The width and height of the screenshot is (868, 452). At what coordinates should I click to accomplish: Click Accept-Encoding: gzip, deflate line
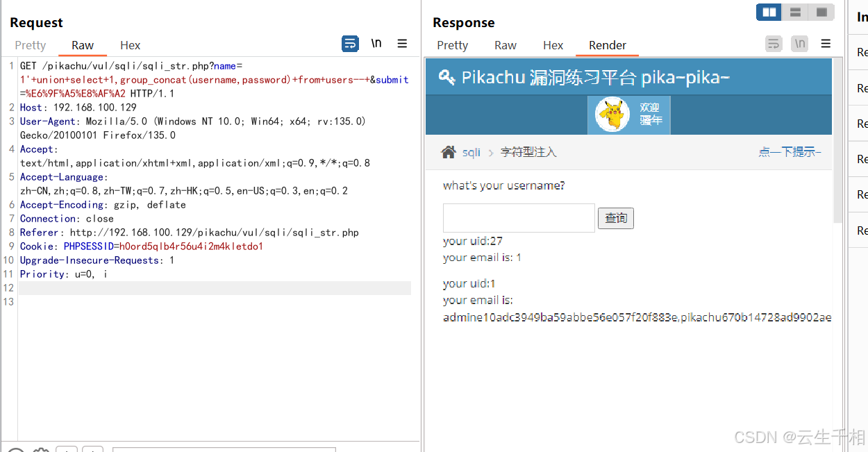pos(103,205)
